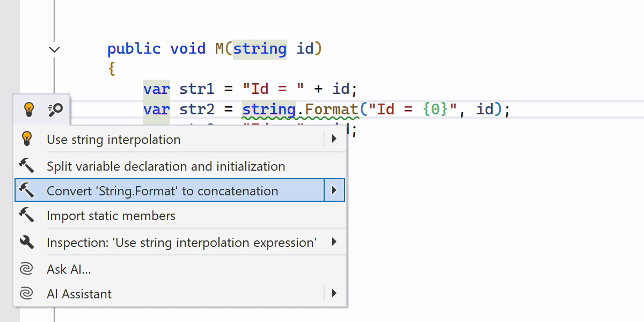
Task: Click the yellow lightbulb quick-actions icon
Action: click(x=28, y=109)
